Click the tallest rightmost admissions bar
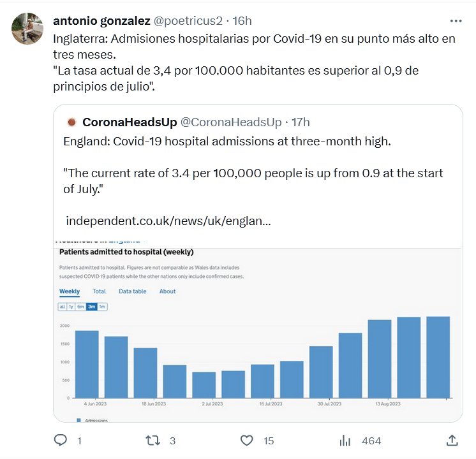The height and width of the screenshot is (459, 476). [x=438, y=357]
